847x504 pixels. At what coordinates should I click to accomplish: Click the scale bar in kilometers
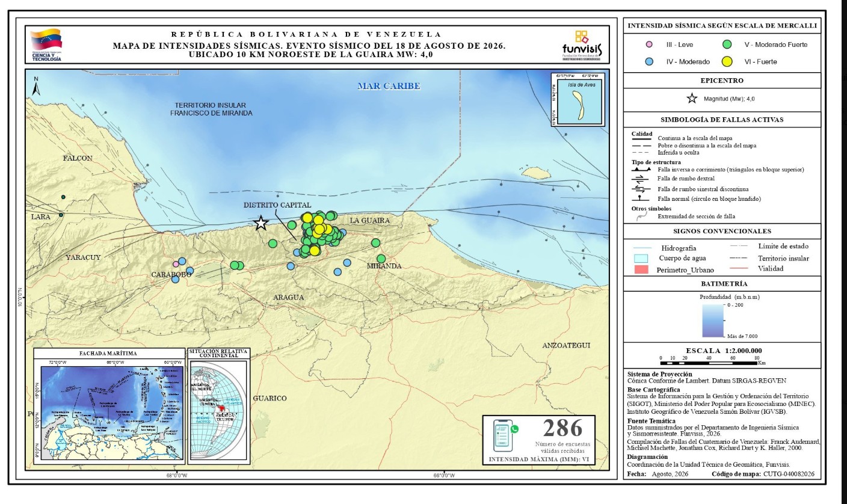709,363
